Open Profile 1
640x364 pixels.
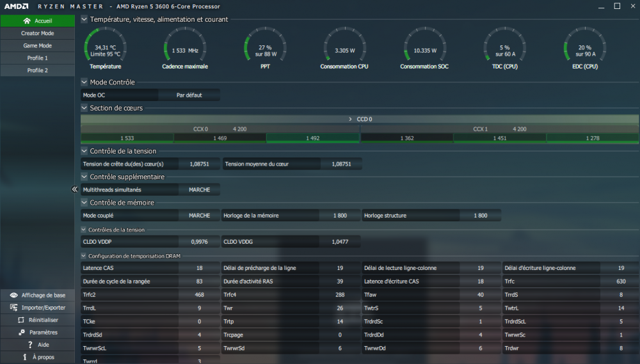point(38,58)
